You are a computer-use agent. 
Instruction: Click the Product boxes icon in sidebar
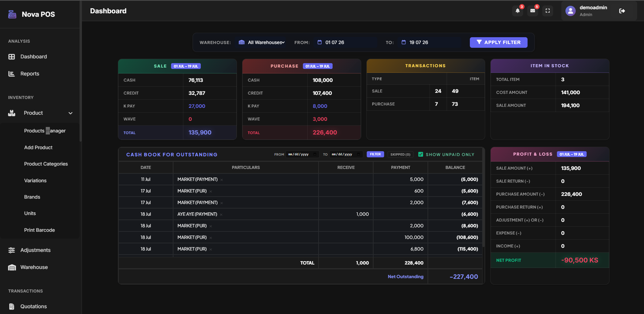[12, 113]
